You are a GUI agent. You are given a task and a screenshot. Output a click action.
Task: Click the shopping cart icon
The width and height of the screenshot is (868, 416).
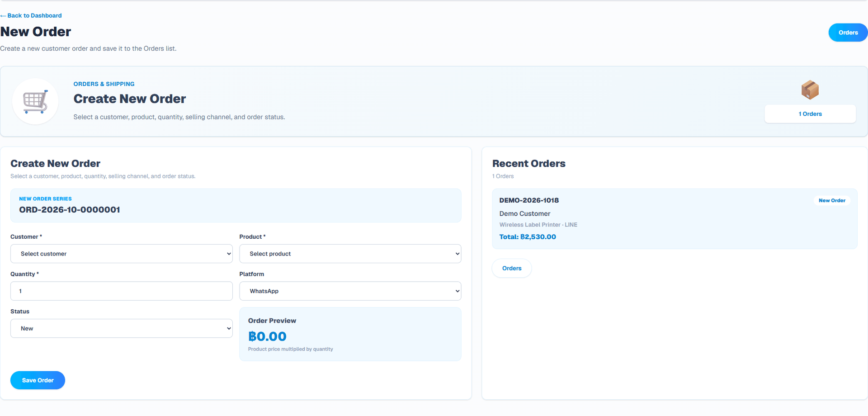[x=35, y=102]
